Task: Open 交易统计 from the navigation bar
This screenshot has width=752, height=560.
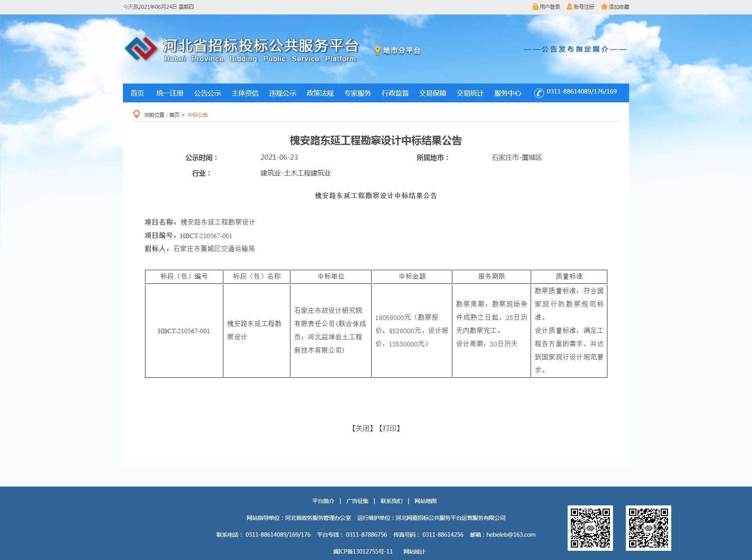Action: [x=470, y=93]
